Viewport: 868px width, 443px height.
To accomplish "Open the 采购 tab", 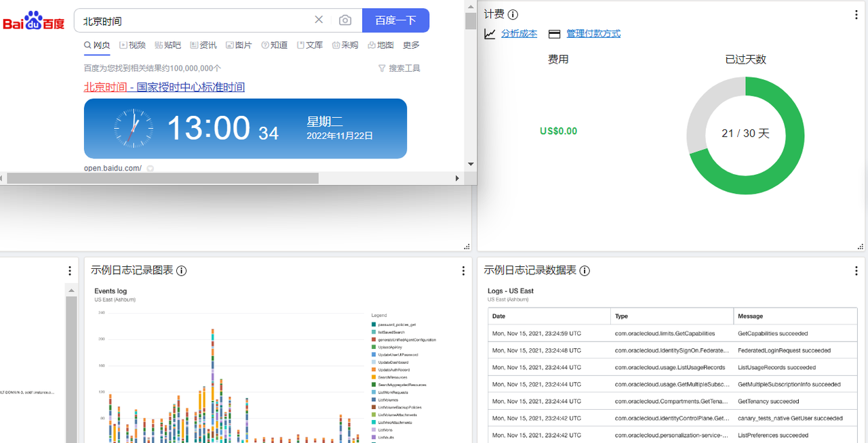I will (345, 45).
